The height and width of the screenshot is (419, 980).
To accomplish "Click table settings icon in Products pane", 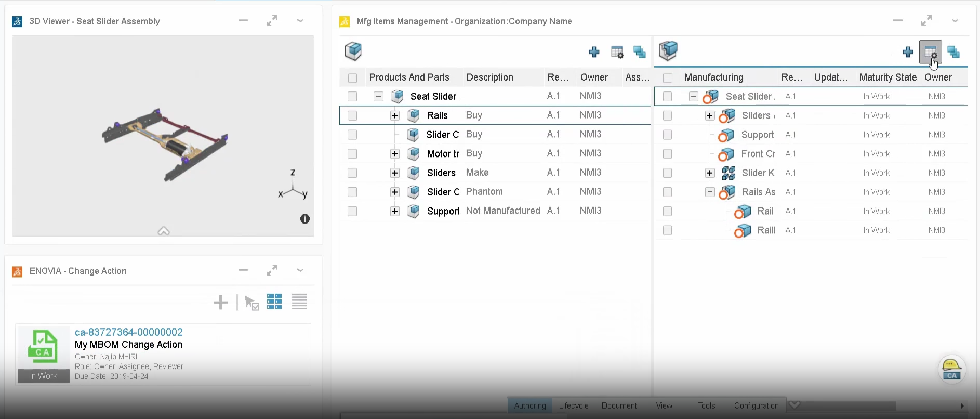I will coord(617,52).
